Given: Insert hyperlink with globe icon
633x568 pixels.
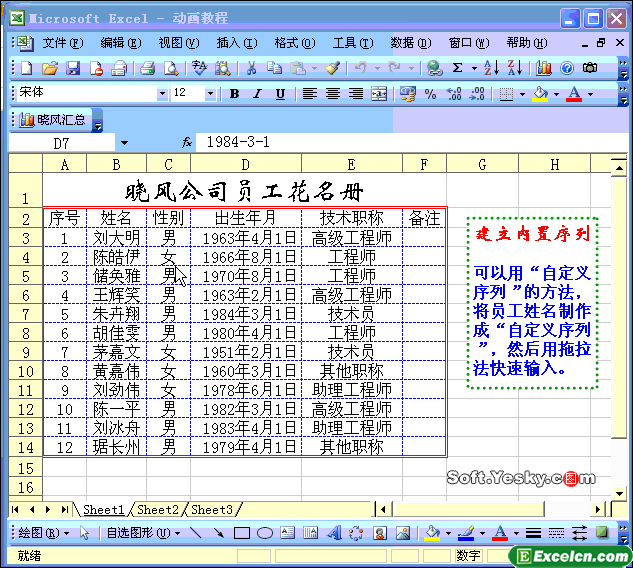Looking at the screenshot, I should pyautogui.click(x=435, y=68).
